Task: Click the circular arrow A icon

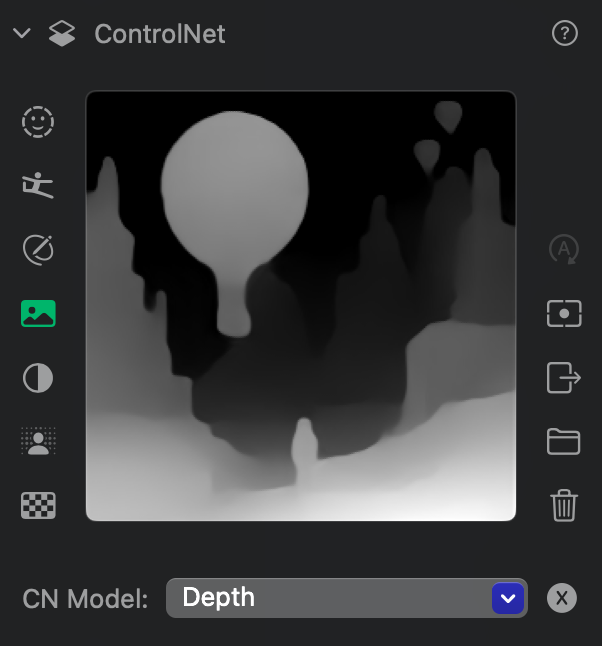Action: tap(564, 249)
